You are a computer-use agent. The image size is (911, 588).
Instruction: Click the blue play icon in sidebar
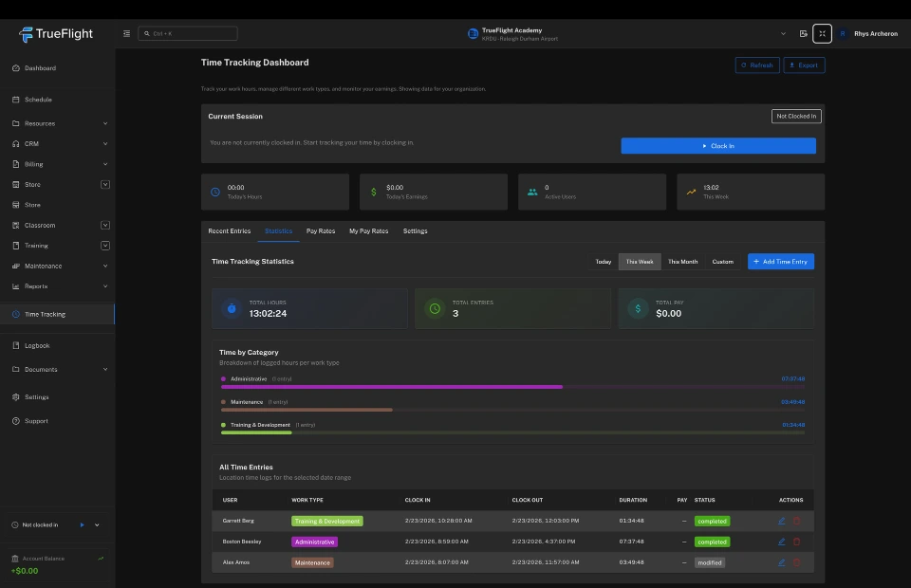pos(83,524)
